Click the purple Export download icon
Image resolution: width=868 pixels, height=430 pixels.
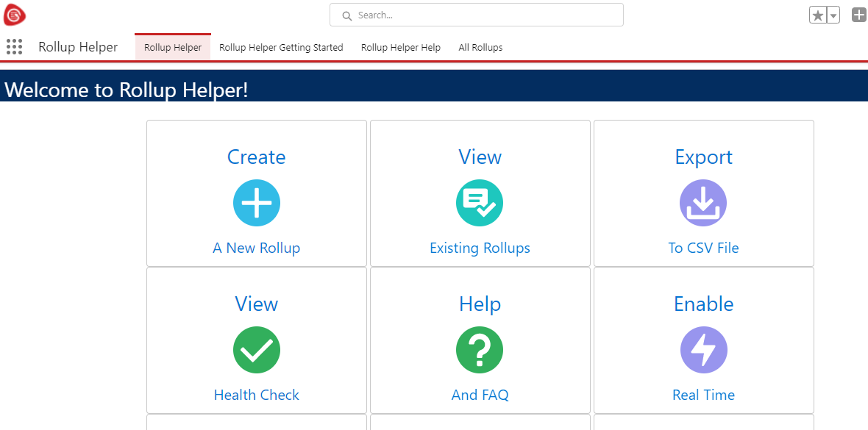703,203
